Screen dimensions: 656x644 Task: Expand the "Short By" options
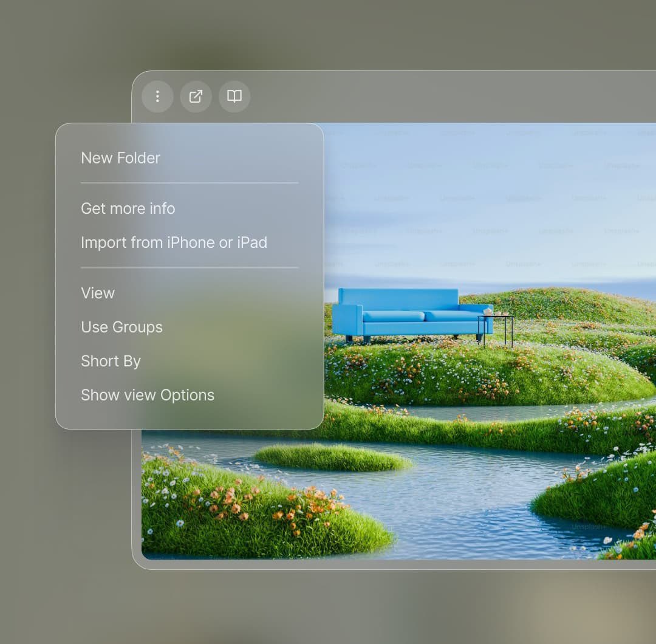(111, 361)
